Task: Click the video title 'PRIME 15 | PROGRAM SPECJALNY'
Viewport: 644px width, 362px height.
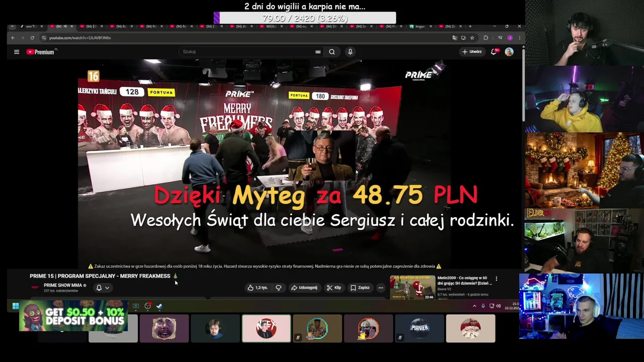Action: coord(100,276)
